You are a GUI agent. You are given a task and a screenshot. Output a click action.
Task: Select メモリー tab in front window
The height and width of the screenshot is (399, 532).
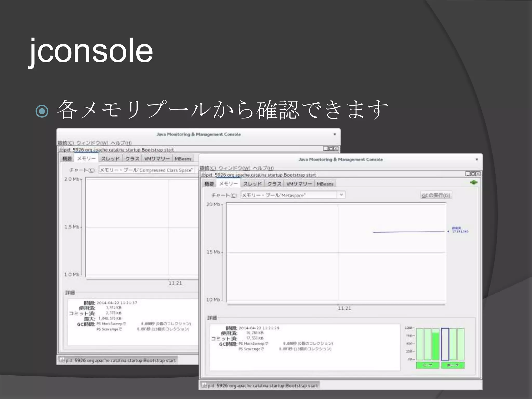(x=228, y=183)
